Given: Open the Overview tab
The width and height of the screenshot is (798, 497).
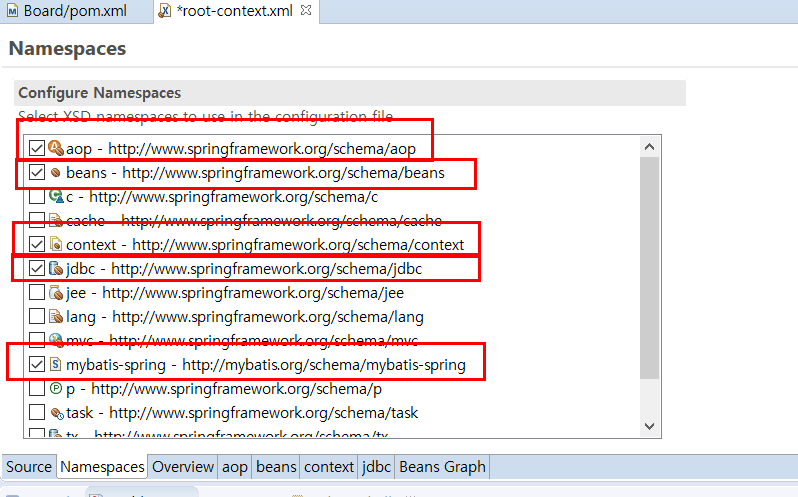Looking at the screenshot, I should 183,466.
